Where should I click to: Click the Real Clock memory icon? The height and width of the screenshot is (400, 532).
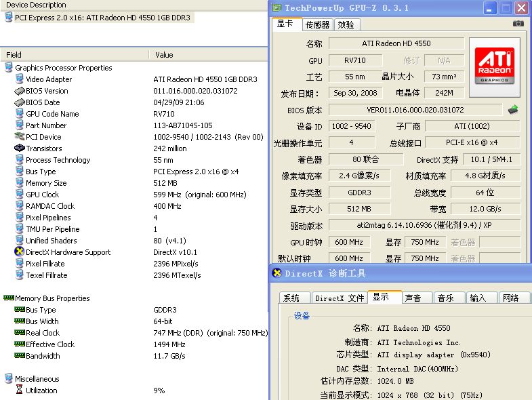click(20, 332)
